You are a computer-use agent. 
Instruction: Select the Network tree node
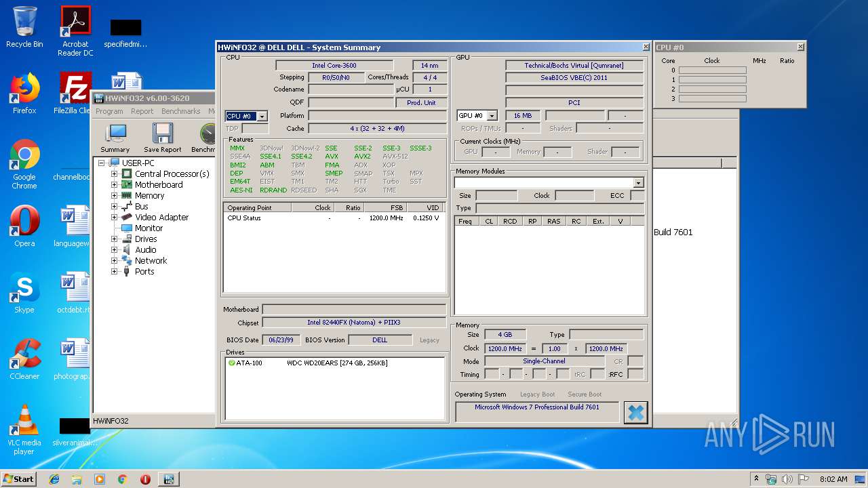(x=151, y=260)
